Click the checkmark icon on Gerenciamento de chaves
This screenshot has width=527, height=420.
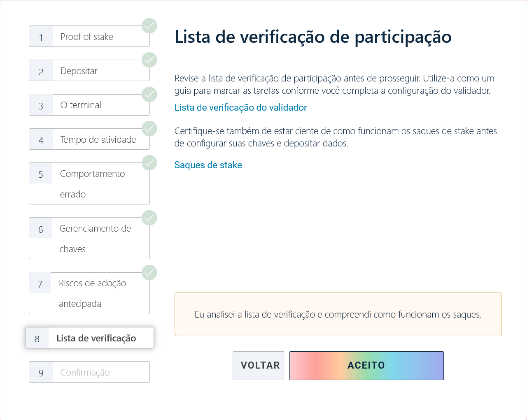pyautogui.click(x=149, y=218)
